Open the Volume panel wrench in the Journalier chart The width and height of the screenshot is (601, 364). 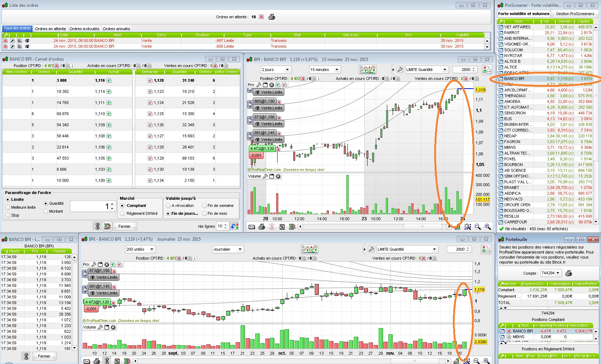100,327
